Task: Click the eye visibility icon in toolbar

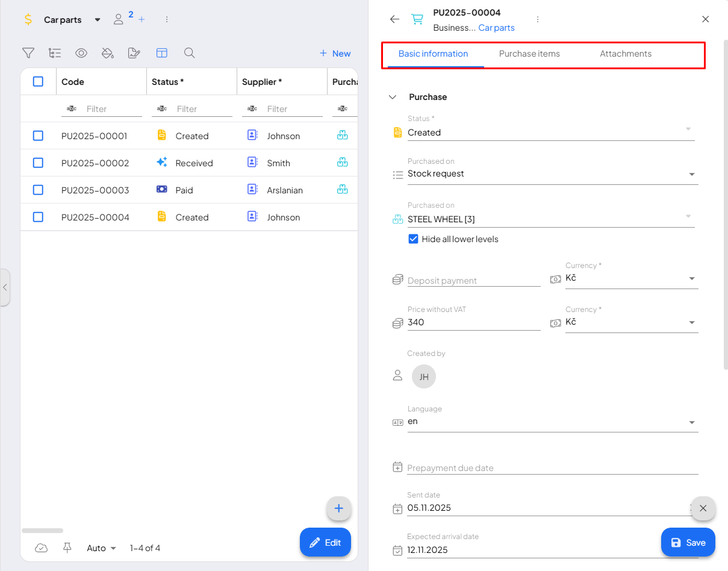Action: (x=81, y=53)
